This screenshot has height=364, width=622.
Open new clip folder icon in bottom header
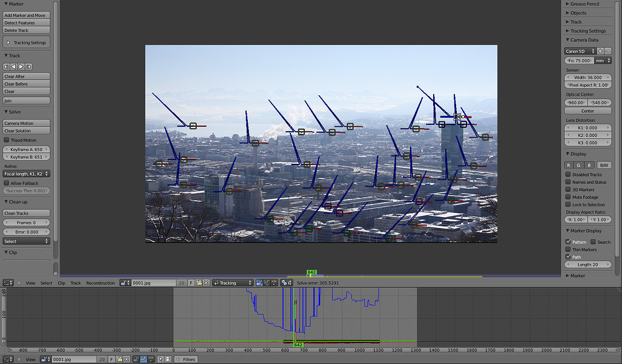[120, 359]
